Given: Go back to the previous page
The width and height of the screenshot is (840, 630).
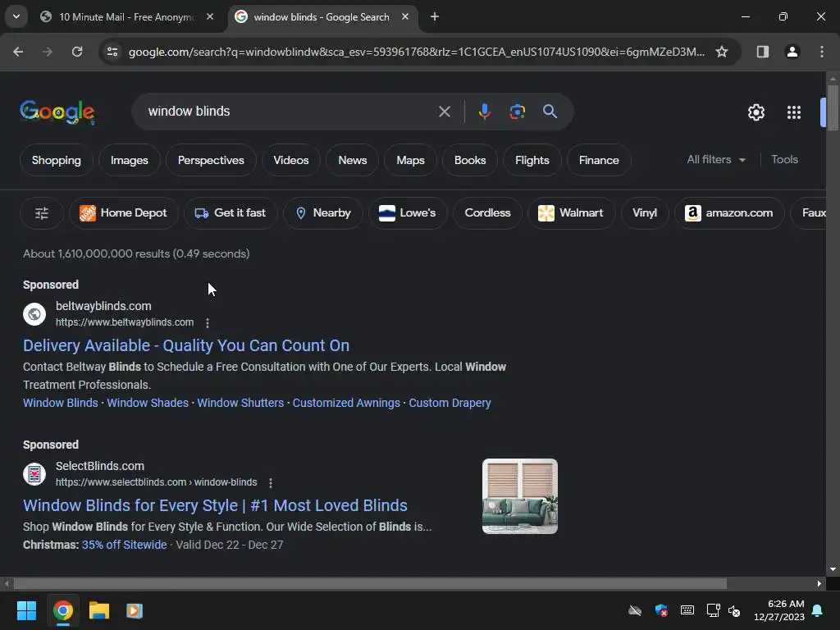Looking at the screenshot, I should tap(18, 52).
